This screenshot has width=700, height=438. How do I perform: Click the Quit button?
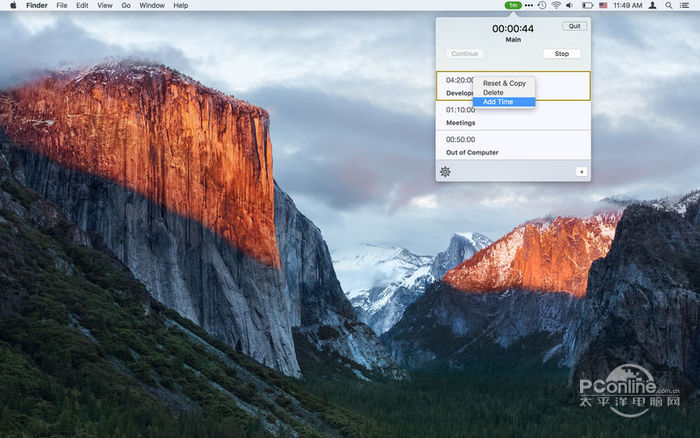(x=574, y=26)
